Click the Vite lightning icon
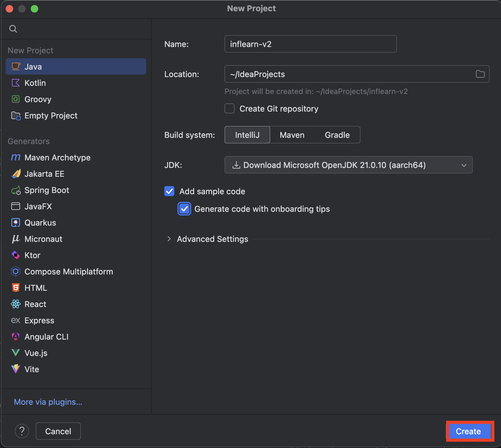 pyautogui.click(x=16, y=369)
